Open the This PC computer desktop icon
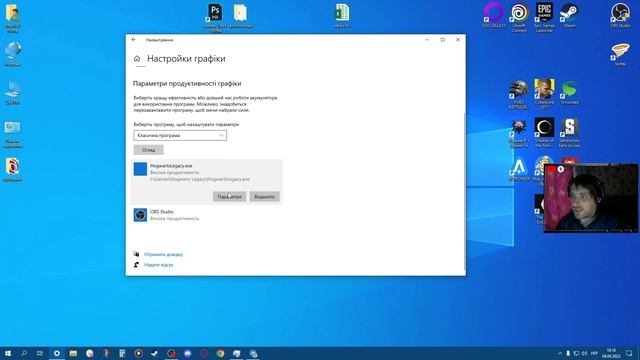 tap(13, 92)
